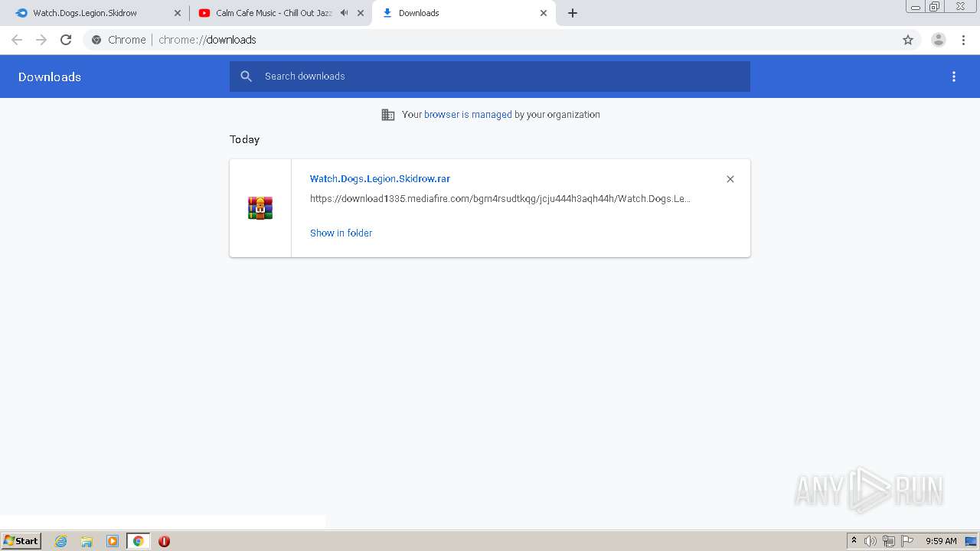Click the search magnifier icon
Viewport: 980px width, 551px height.
tap(246, 77)
